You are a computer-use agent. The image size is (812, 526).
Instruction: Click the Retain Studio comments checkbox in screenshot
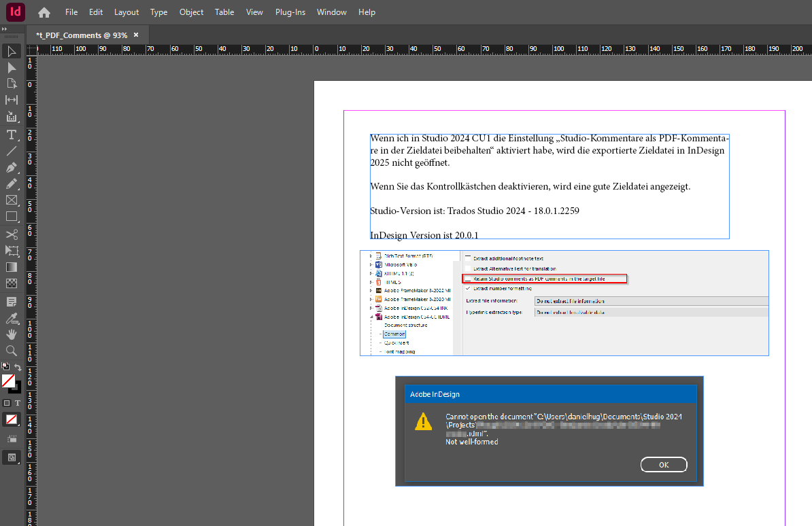[468, 279]
